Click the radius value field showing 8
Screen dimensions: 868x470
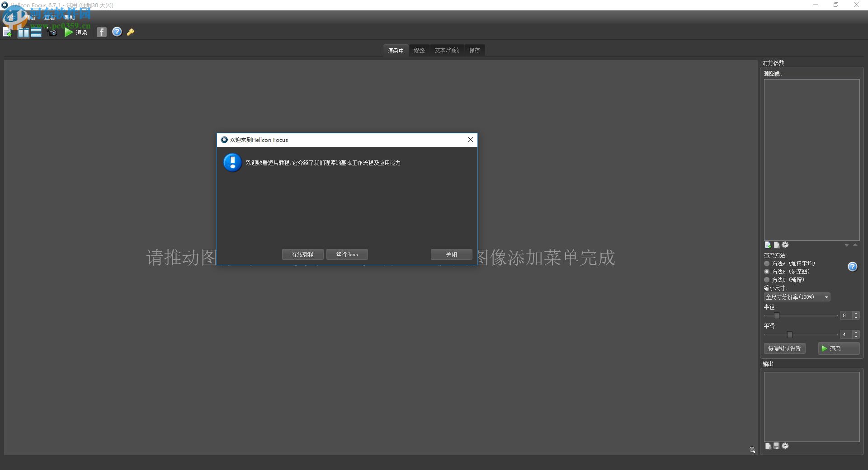[846, 315]
